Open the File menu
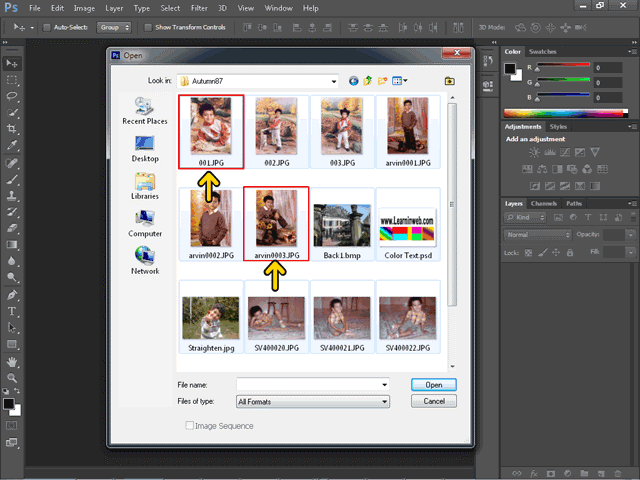The image size is (640, 480). click(x=35, y=8)
